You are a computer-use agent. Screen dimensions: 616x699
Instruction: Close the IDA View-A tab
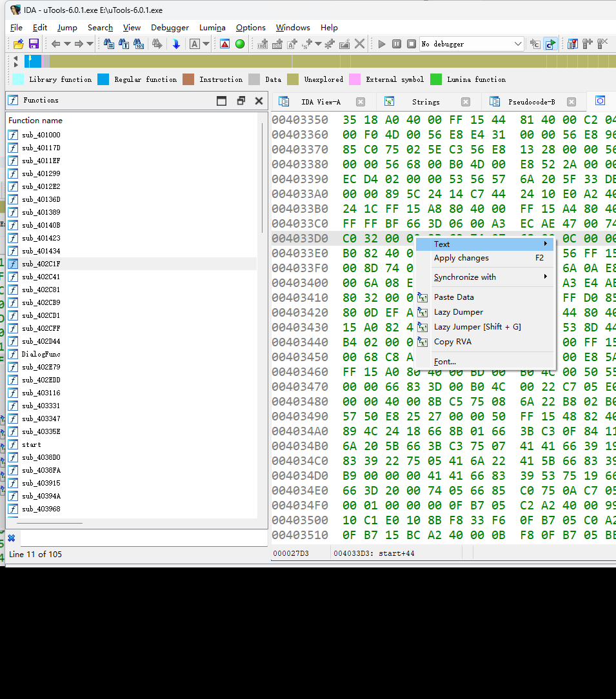(x=361, y=102)
